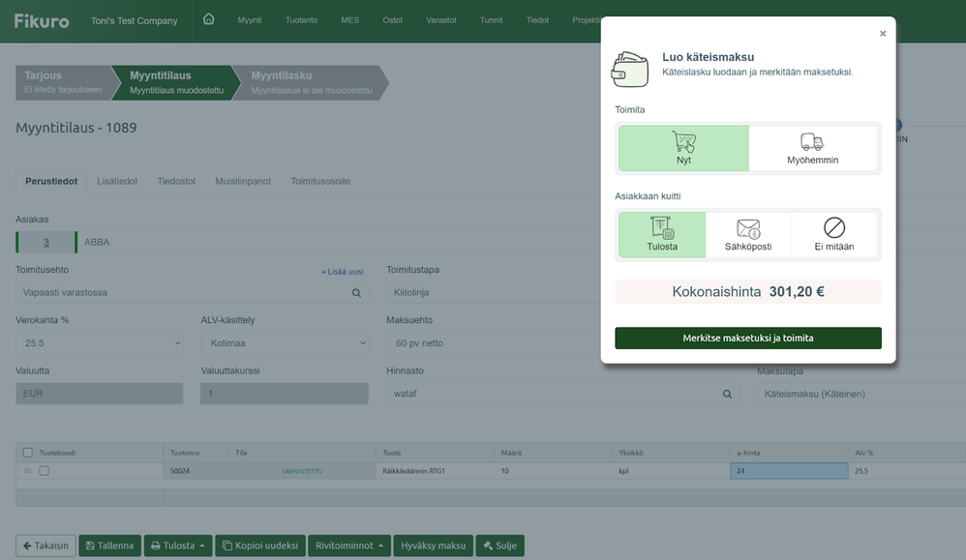
Task: Click the Tallenna save button
Action: [109, 545]
